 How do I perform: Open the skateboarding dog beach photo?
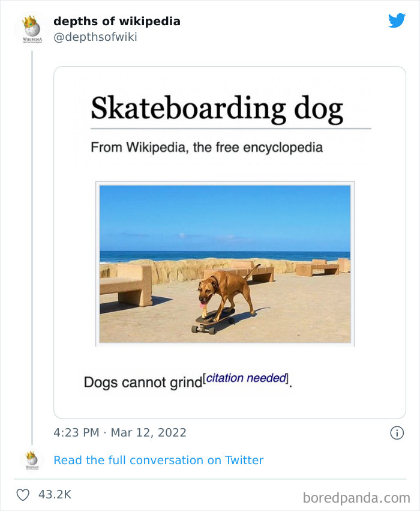point(225,264)
